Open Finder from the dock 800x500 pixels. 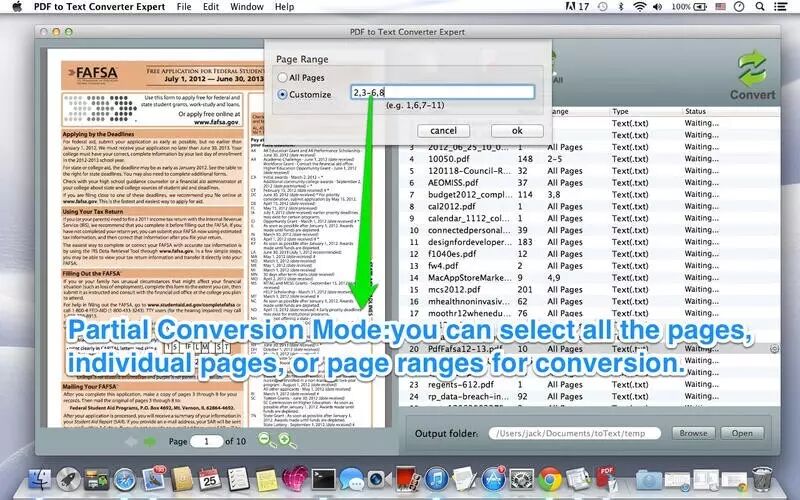coord(39,480)
